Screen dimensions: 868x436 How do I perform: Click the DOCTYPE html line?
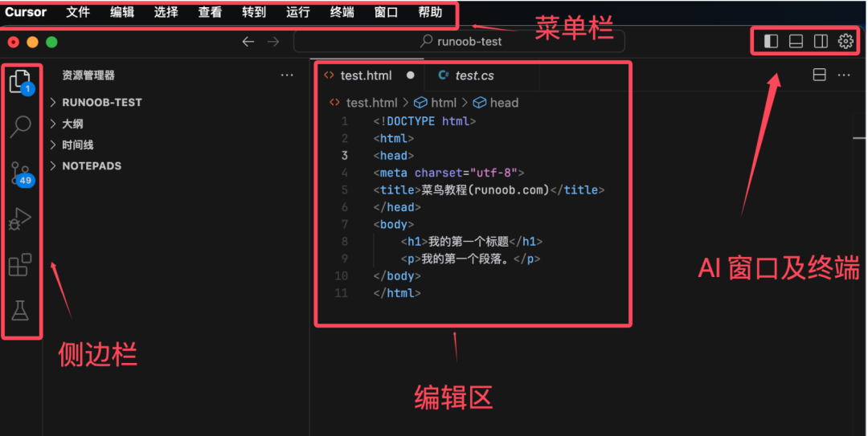(424, 121)
